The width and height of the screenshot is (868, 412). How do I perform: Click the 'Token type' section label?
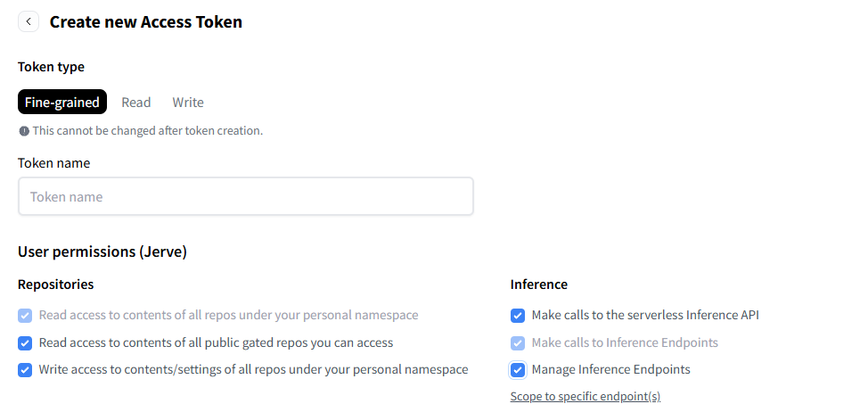pyautogui.click(x=51, y=67)
